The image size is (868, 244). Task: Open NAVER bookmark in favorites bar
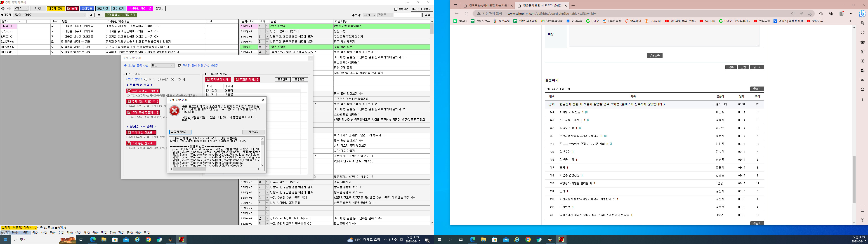click(x=460, y=21)
